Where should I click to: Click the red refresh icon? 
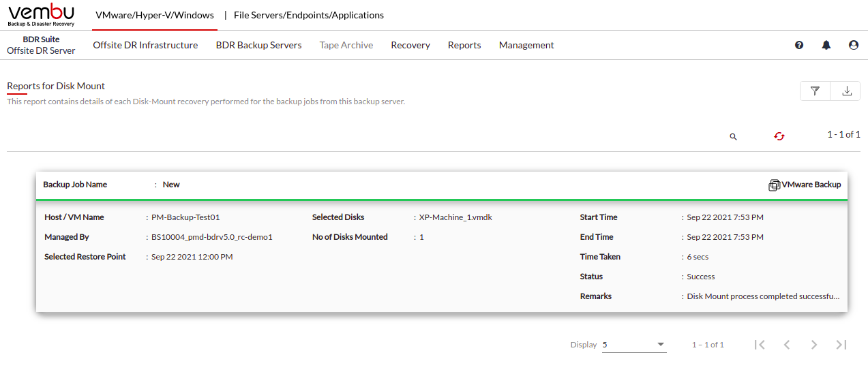[x=779, y=136]
